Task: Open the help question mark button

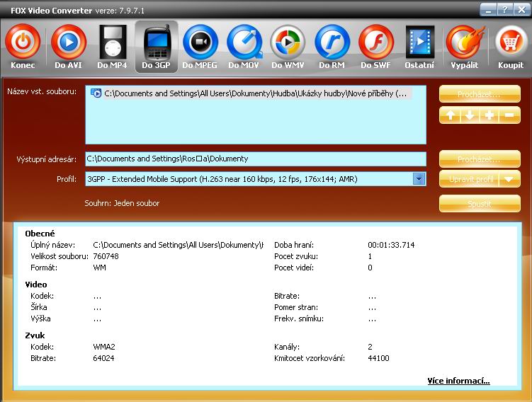Action: pyautogui.click(x=504, y=10)
